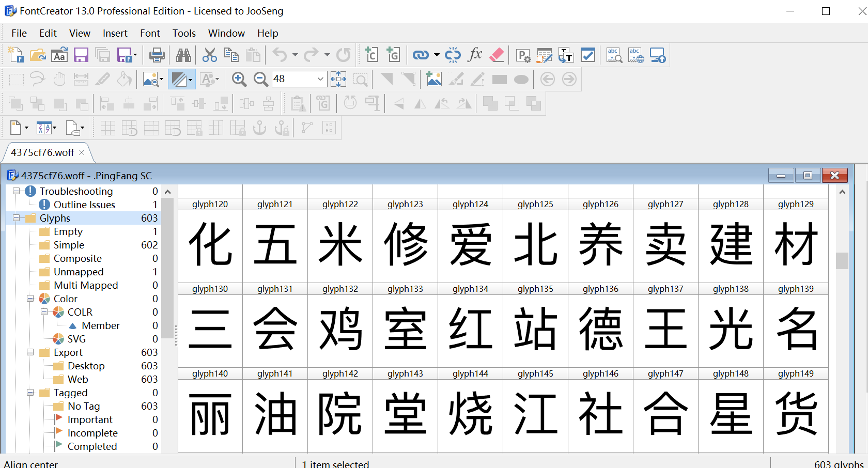Select Outline Issues in the tree
Viewport: 868px width, 468px height.
coord(84,205)
